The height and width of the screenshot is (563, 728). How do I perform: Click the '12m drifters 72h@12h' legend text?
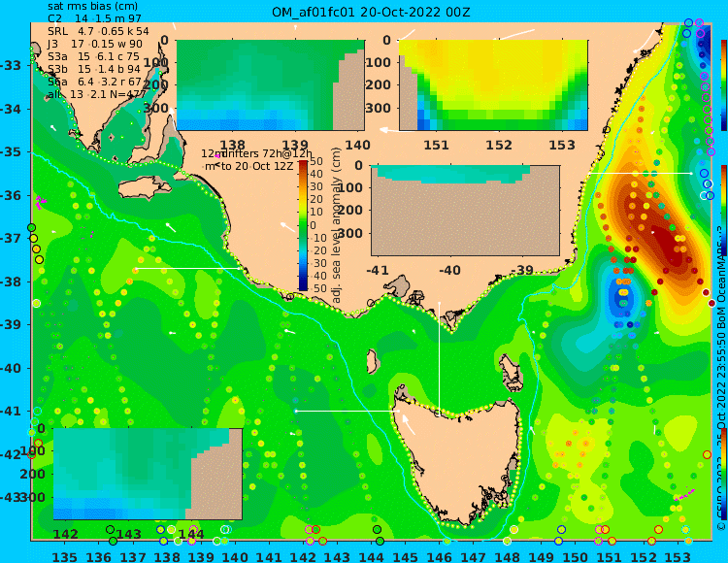256,153
